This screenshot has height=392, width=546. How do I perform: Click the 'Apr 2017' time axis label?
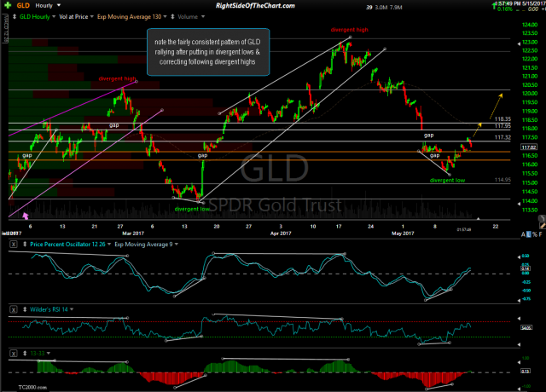281,233
